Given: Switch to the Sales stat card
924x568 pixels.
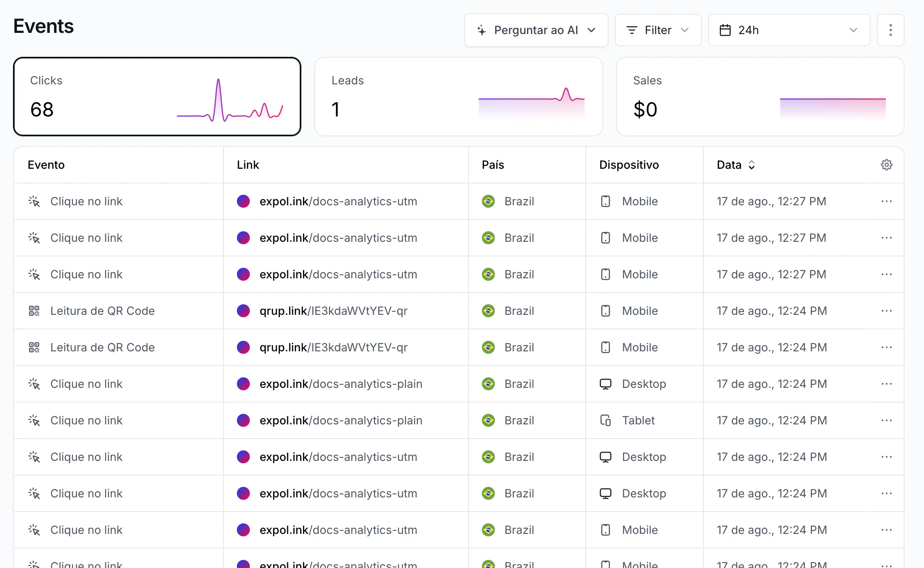Looking at the screenshot, I should pos(760,97).
